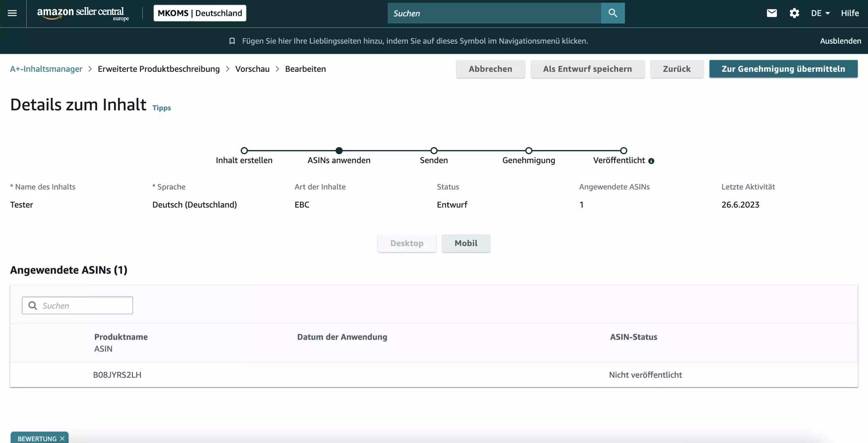Click the bookmark icon in the banner
The width and height of the screenshot is (868, 443).
click(232, 41)
